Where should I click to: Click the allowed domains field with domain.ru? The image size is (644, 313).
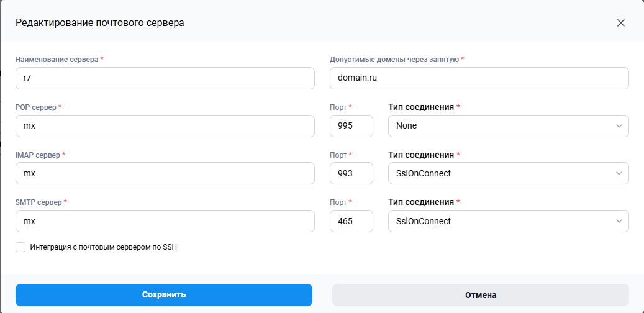[479, 79]
